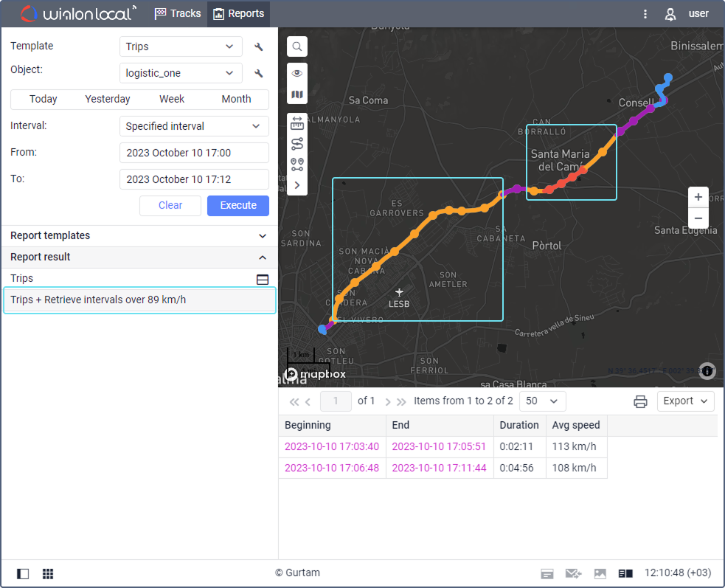The height and width of the screenshot is (588, 725).
Task: Open the map source selector
Action: point(297,94)
